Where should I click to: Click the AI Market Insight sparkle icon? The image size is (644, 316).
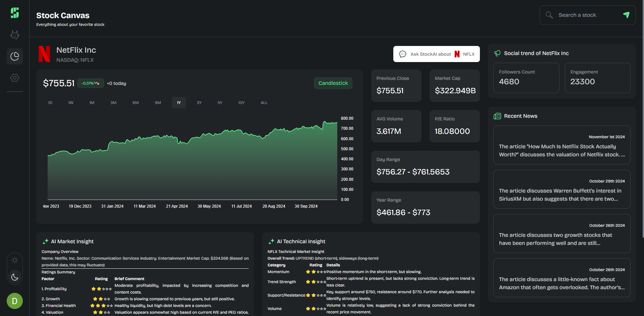click(46, 242)
